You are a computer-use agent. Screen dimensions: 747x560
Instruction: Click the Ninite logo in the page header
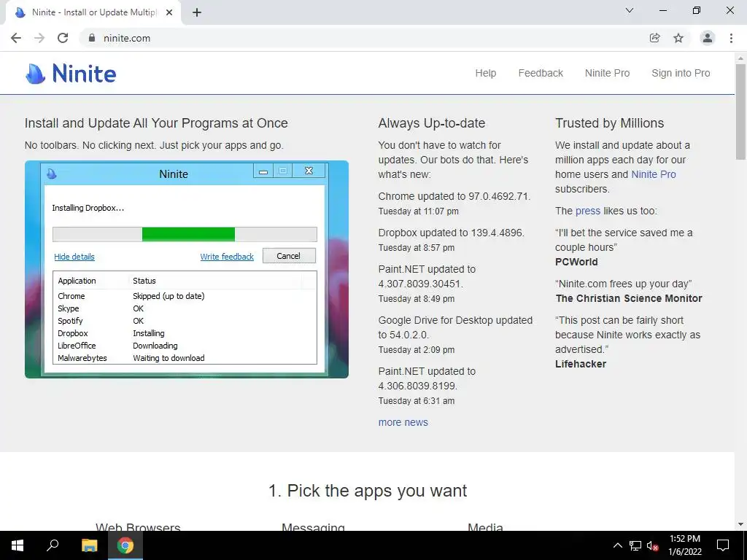(x=71, y=74)
